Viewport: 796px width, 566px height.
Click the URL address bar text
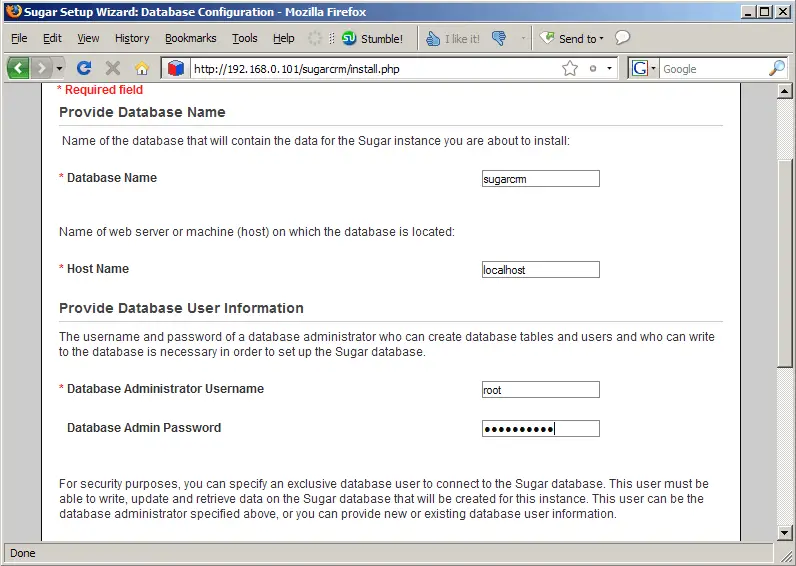[296, 69]
